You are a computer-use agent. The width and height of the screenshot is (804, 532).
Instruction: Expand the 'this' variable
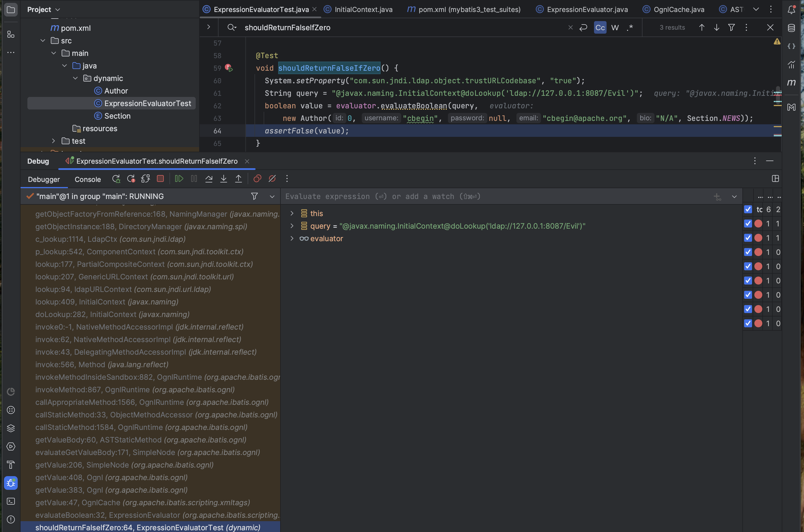(292, 213)
